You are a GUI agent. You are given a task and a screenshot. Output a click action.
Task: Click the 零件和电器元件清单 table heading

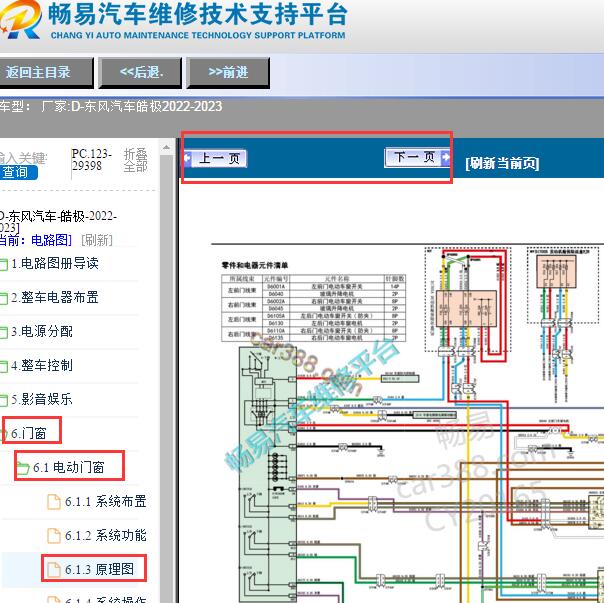pos(255,265)
